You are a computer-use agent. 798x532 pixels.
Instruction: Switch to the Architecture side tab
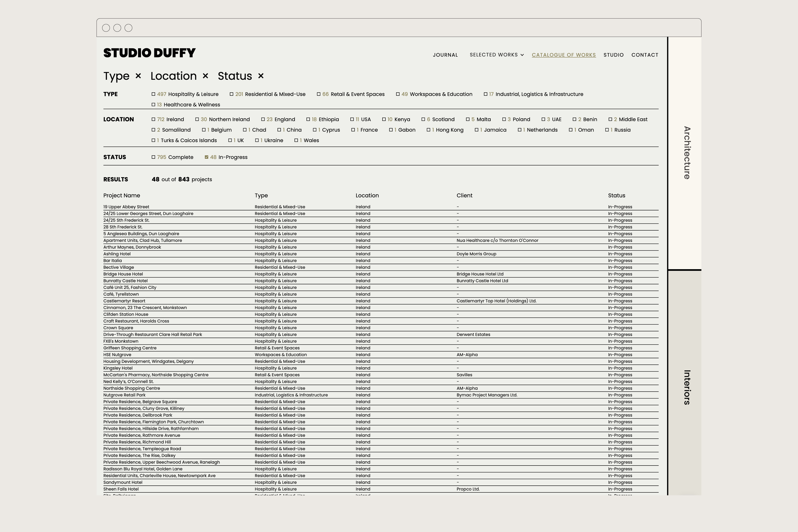(684, 153)
